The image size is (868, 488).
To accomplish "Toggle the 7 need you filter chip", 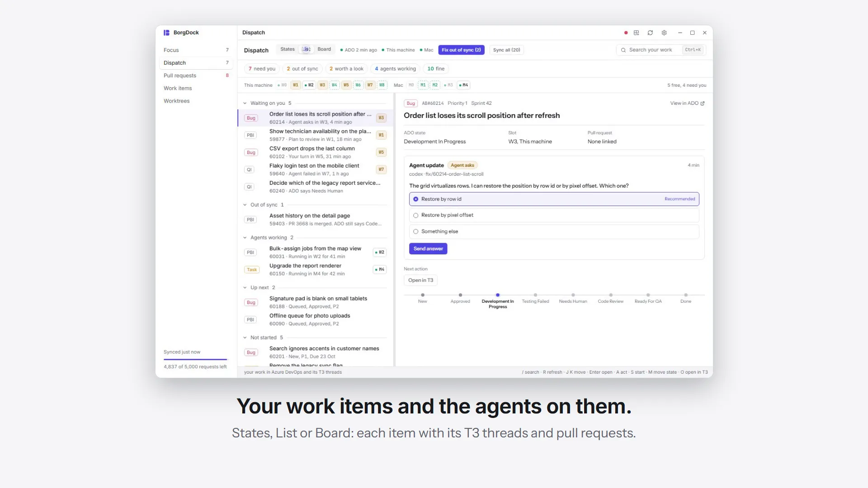I will [262, 69].
